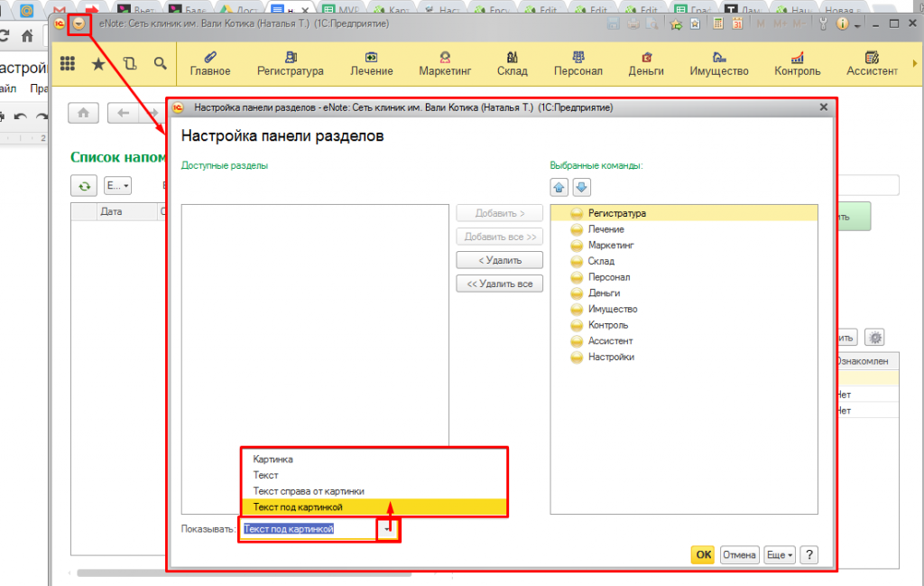Click the add to favorites star-arrow icon
The width and height of the screenshot is (924, 586).
(x=676, y=24)
